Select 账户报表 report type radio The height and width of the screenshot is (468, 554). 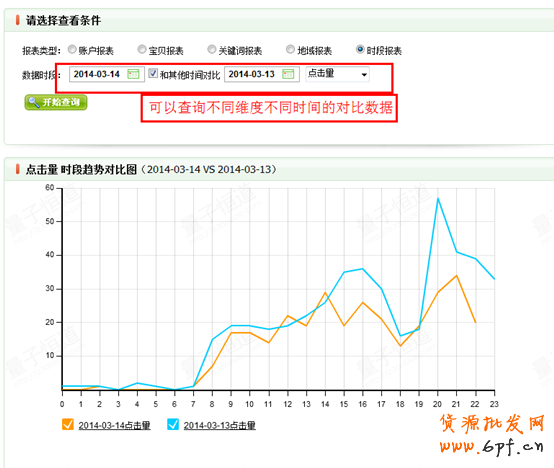pyautogui.click(x=72, y=49)
